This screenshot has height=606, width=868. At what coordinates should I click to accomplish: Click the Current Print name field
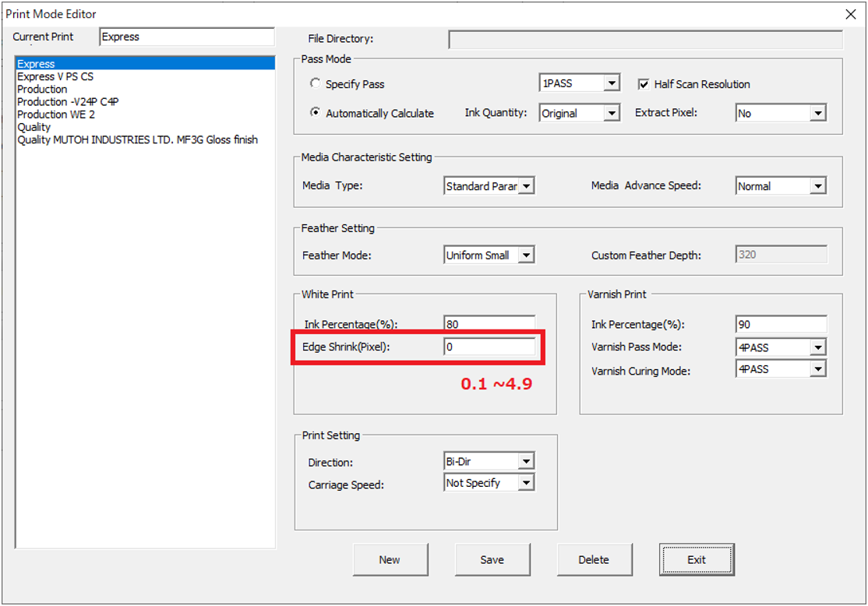[187, 37]
